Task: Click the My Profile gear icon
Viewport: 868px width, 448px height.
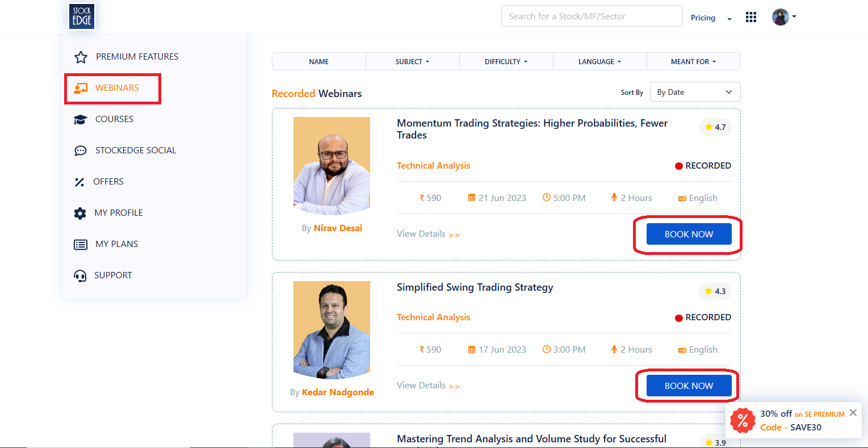Action: tap(80, 213)
